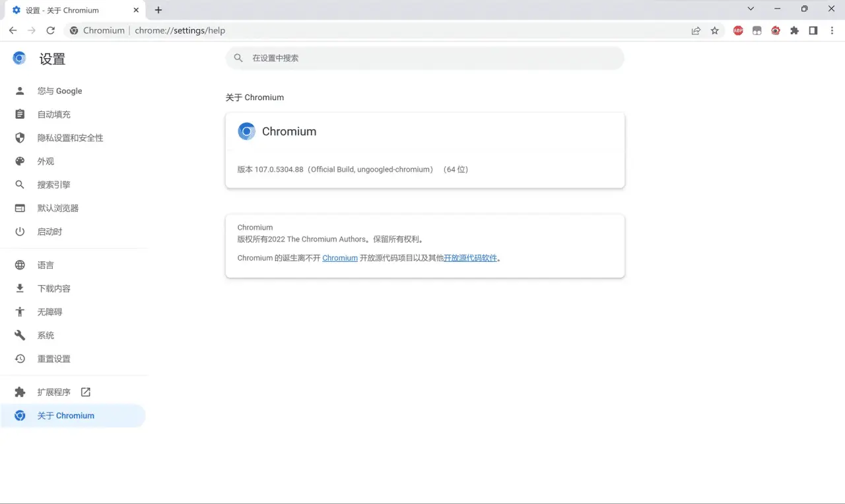Bookmark this page with the star icon

tap(714, 30)
